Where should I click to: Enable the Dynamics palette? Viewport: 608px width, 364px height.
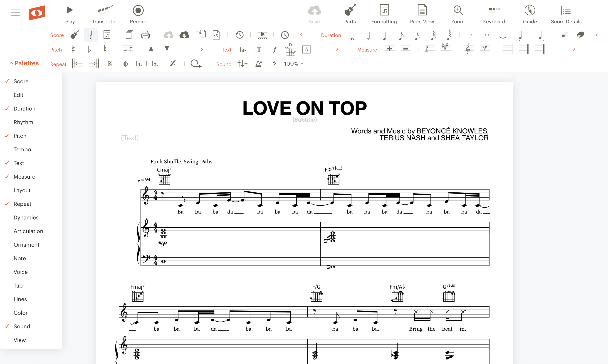pos(26,218)
